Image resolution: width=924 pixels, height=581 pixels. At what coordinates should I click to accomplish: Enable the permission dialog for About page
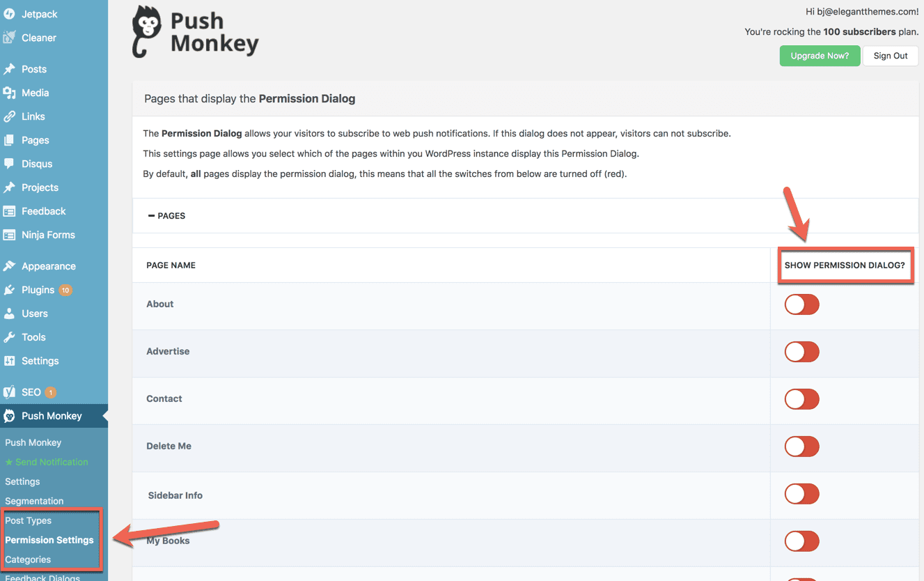[x=801, y=304]
